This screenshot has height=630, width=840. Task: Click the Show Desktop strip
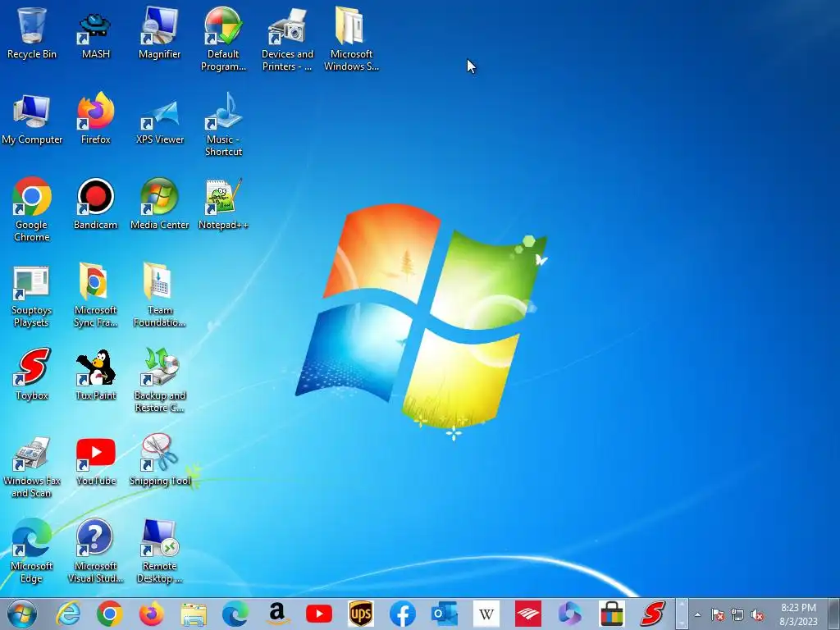click(x=833, y=614)
